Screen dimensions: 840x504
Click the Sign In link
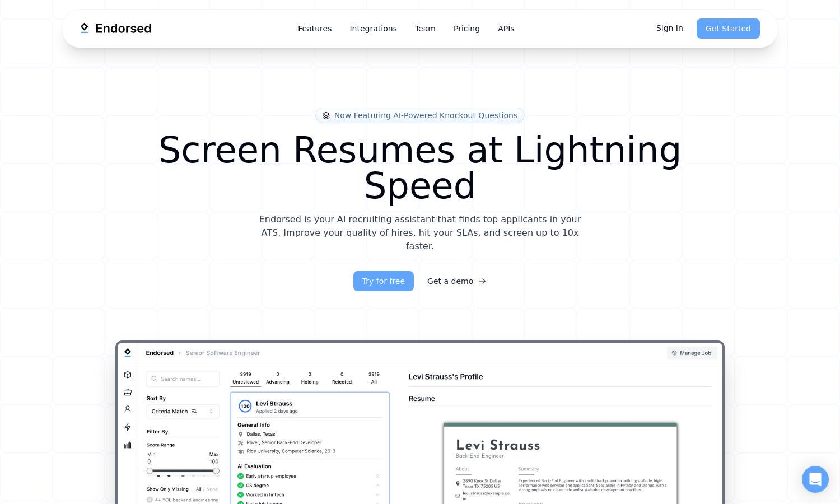669,28
